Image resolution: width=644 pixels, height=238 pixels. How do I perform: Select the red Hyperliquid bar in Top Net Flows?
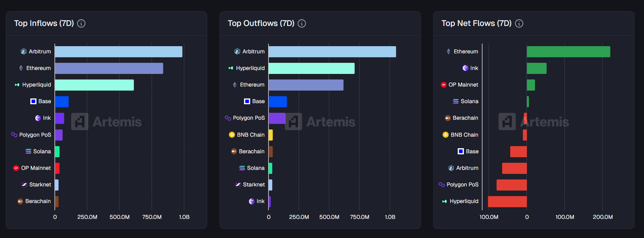click(x=507, y=202)
